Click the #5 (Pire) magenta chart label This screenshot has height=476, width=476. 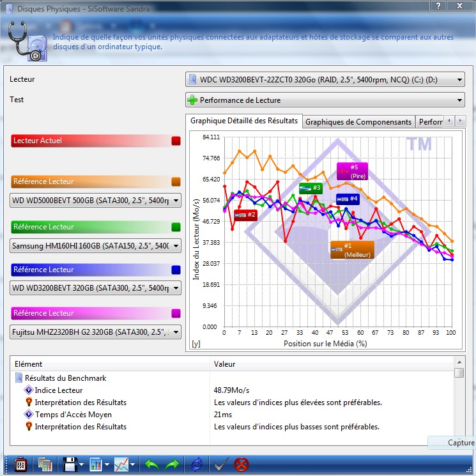coord(352,171)
